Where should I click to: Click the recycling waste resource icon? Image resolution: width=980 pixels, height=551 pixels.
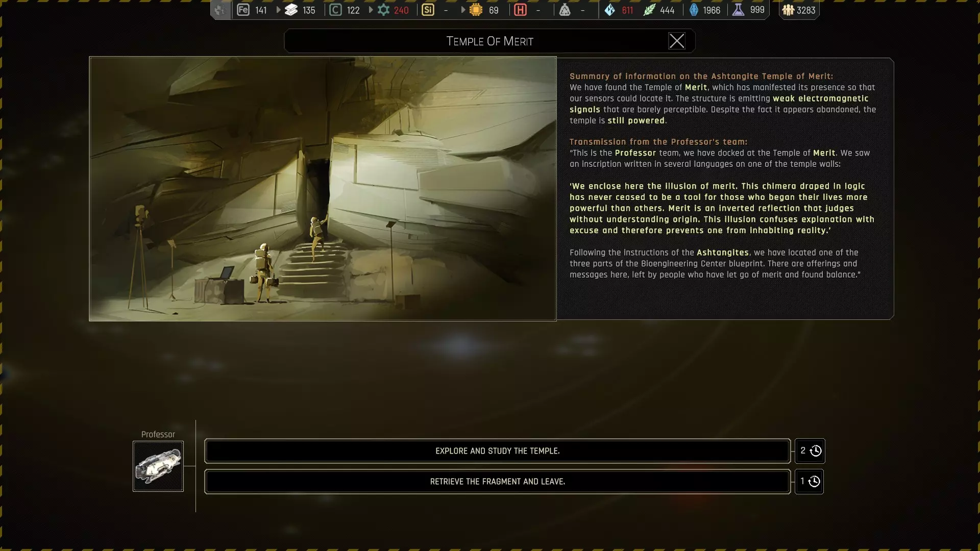coord(565,10)
